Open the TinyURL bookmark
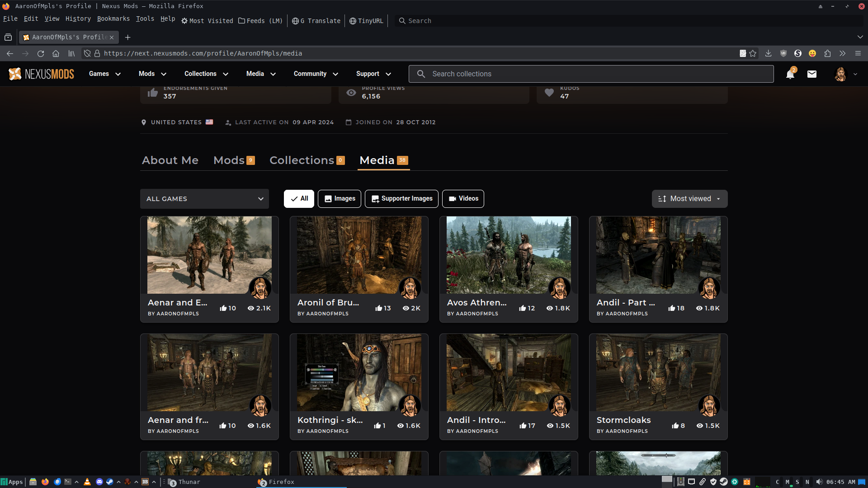Viewport: 868px width, 488px height. point(366,21)
